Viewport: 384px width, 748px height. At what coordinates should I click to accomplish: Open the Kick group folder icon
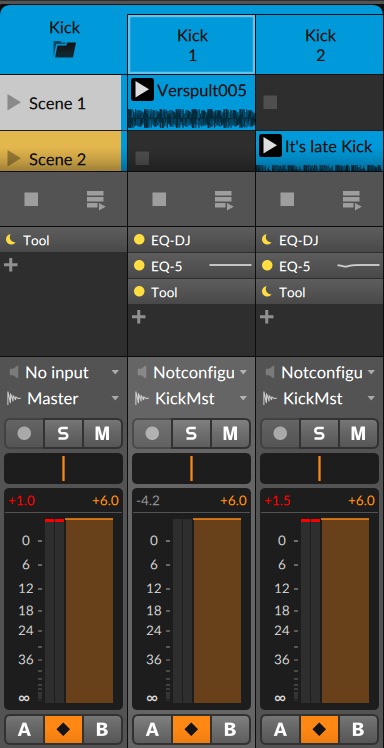[64, 49]
